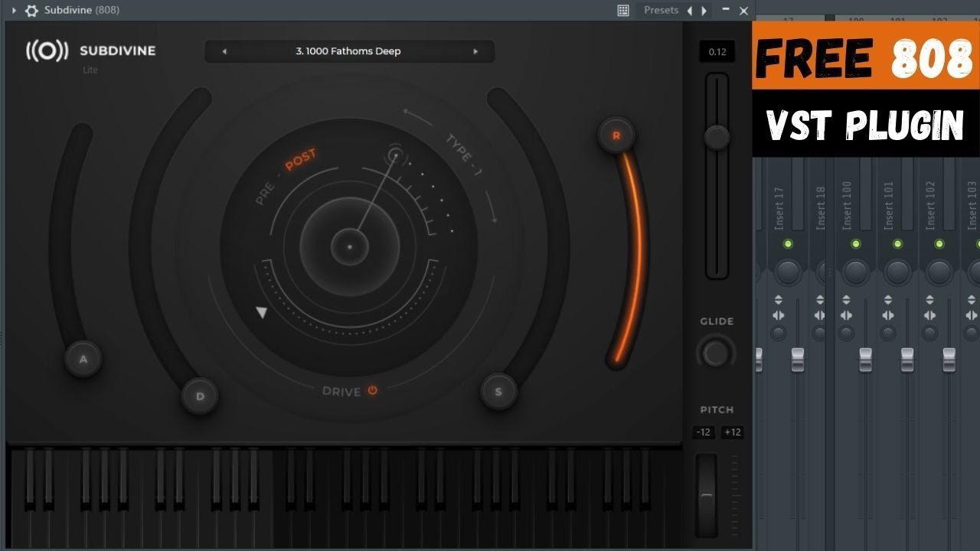This screenshot has width=980, height=551.
Task: Invert phase on Insert 101
Action: (x=888, y=299)
